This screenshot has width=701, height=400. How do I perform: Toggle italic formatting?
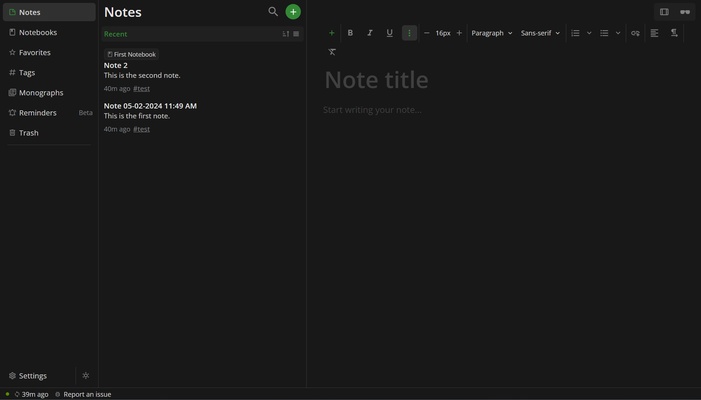click(370, 33)
